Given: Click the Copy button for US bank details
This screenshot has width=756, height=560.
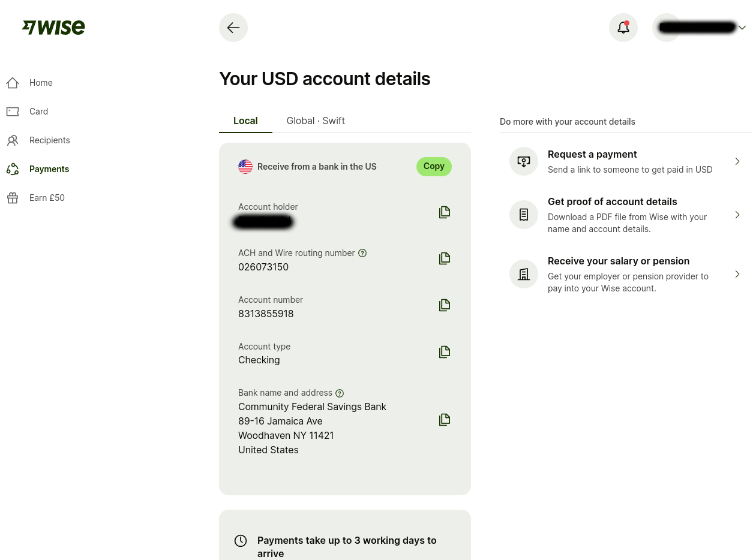Looking at the screenshot, I should click(434, 166).
